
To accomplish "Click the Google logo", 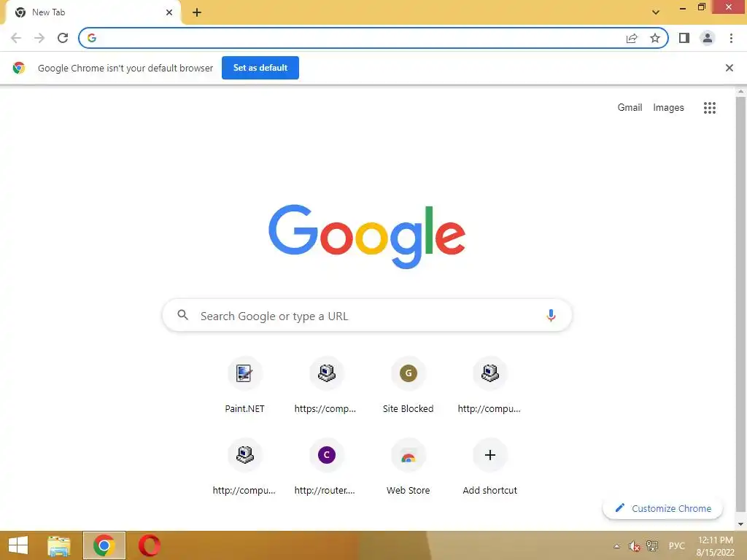I will [x=367, y=237].
